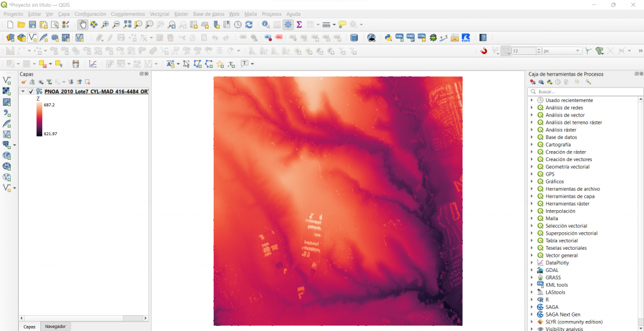Open the Complementos menu

point(128,14)
